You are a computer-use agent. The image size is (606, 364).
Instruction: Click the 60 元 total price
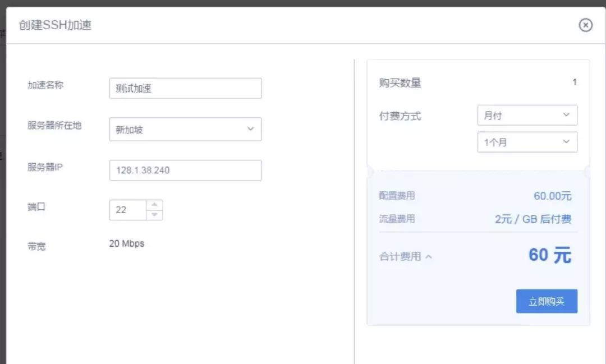click(x=549, y=255)
